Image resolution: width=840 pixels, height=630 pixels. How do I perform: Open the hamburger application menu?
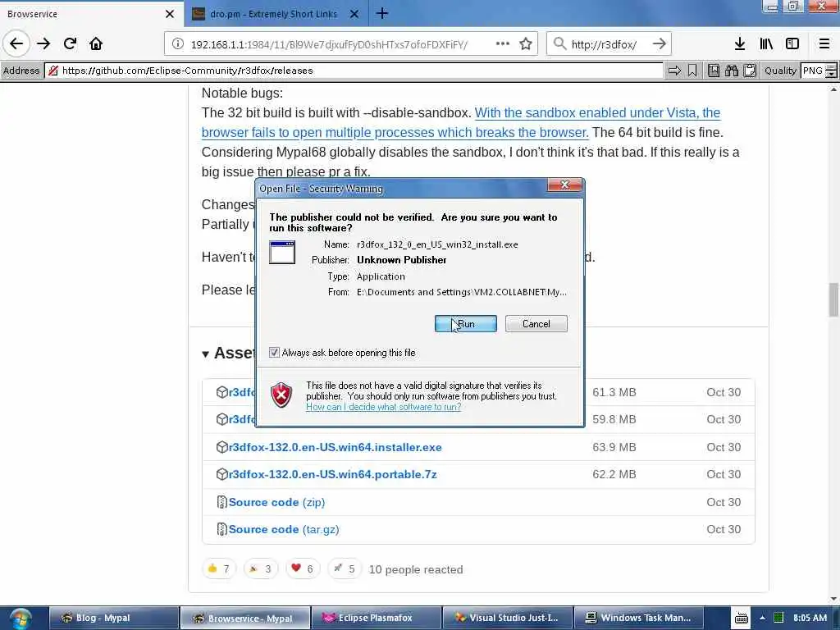(x=824, y=44)
